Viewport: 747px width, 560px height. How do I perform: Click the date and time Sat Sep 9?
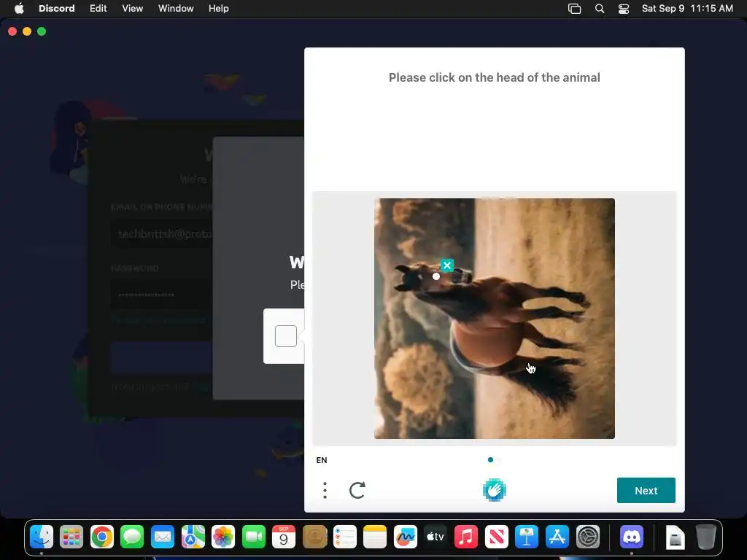pyautogui.click(x=687, y=9)
